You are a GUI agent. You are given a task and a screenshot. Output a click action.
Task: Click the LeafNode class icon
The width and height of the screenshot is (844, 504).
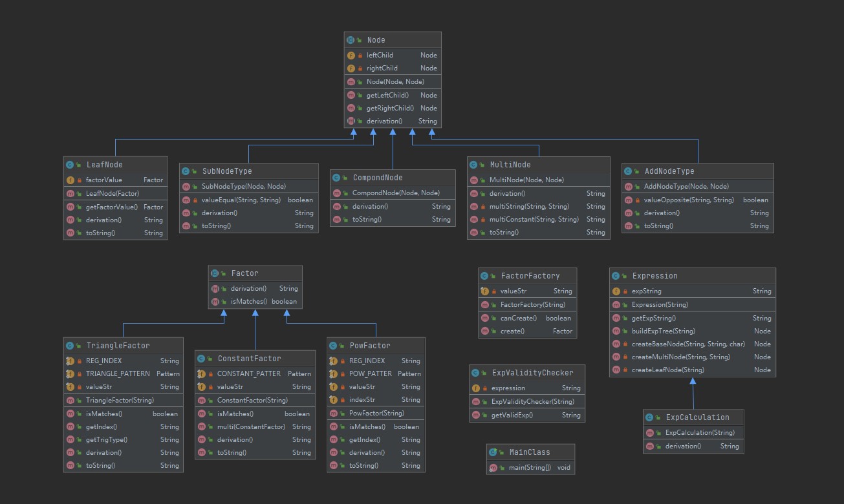70,165
